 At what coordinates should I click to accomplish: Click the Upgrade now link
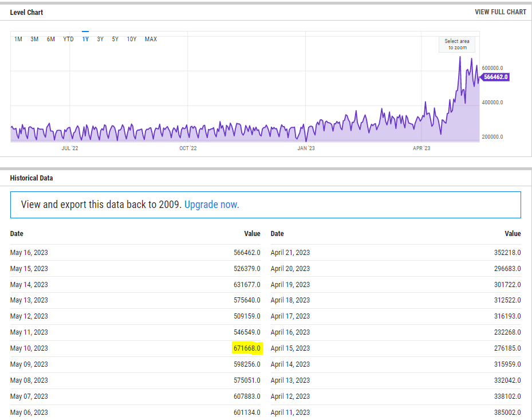[211, 205]
